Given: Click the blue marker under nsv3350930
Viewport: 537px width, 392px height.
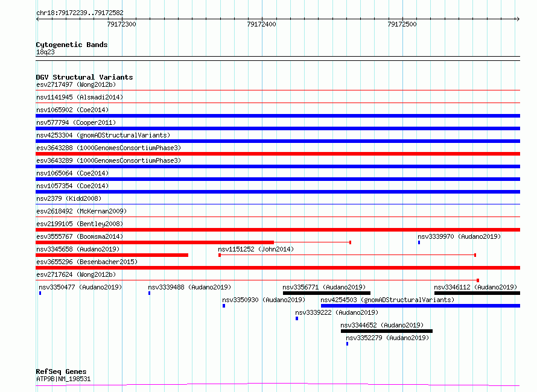Looking at the screenshot, I should click(224, 306).
